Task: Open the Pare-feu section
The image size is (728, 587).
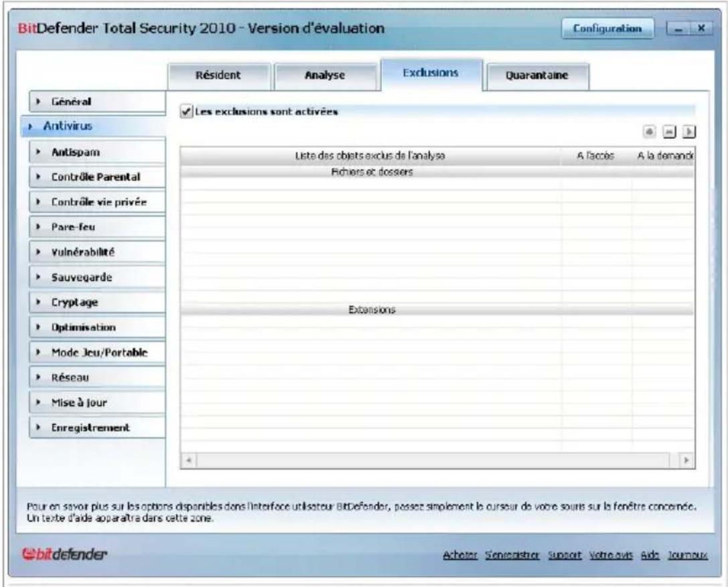Action: pyautogui.click(x=98, y=227)
